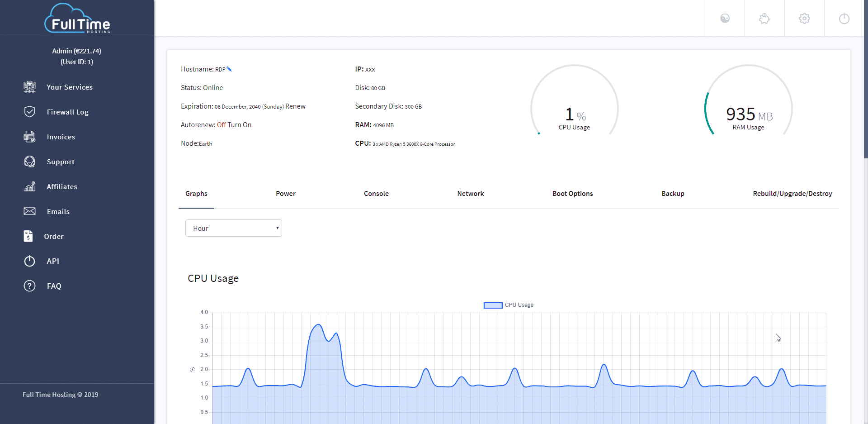Screen dimensions: 868x424
Task: Open the Rebuild/Upgrade/Destroy tab
Action: [x=793, y=194]
